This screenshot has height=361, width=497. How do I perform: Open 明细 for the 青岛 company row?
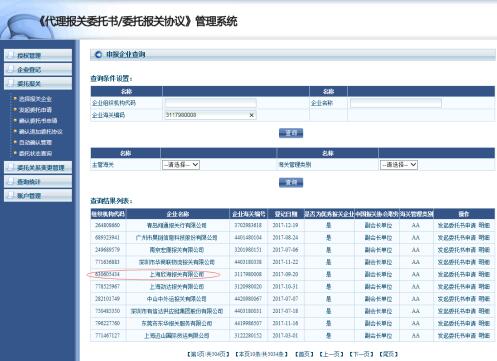484,225
